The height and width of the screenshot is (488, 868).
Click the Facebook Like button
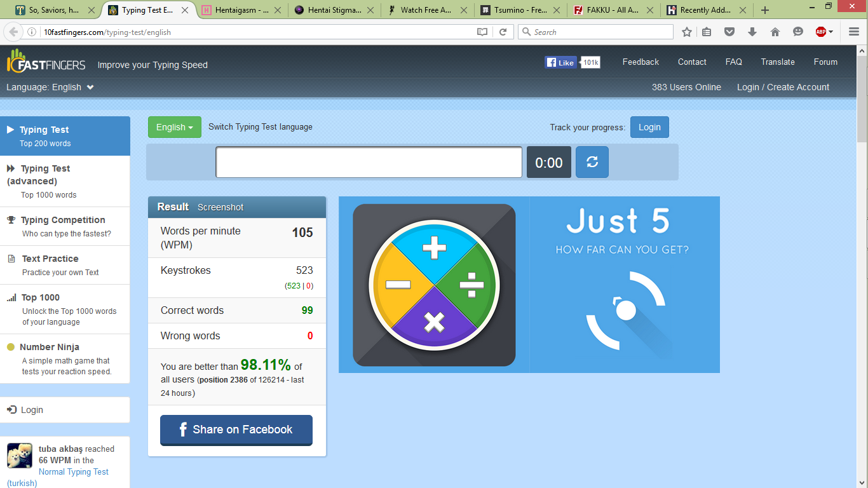pos(560,62)
